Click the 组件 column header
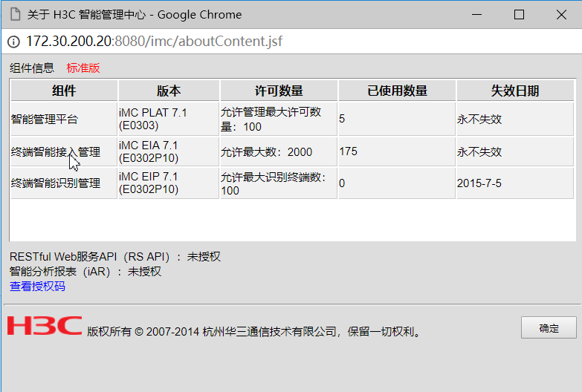This screenshot has height=392, width=582. pyautogui.click(x=64, y=91)
